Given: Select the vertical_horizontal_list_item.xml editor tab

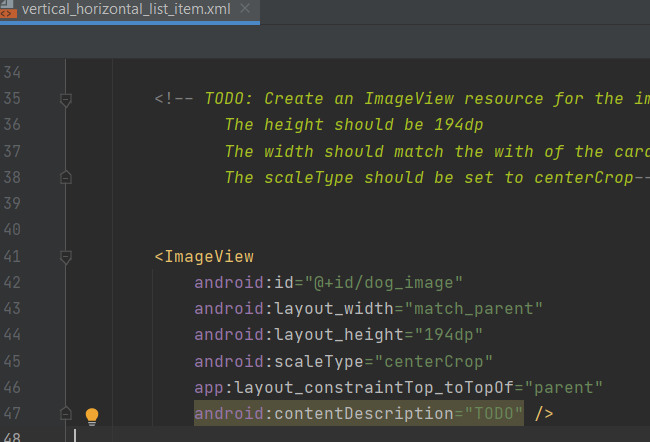Looking at the screenshot, I should point(129,10).
